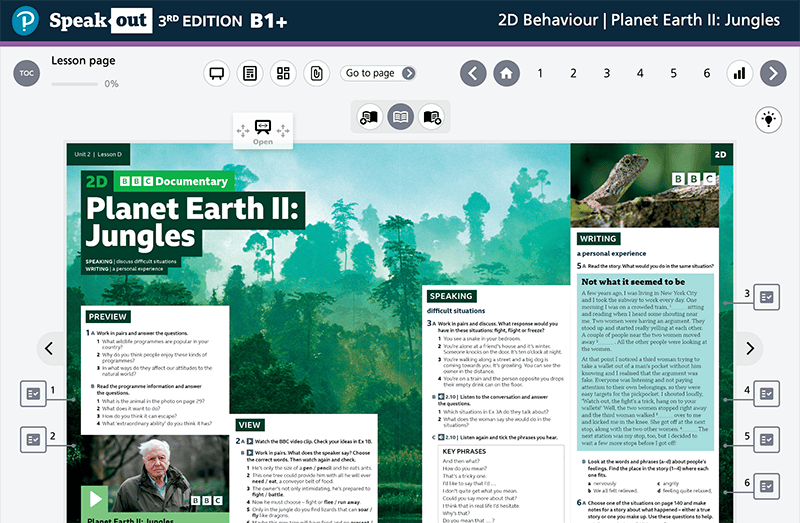Click the 'a personal experience' subtitle under WRITING
Viewport: 800px width, 523px height.
(x=611, y=254)
